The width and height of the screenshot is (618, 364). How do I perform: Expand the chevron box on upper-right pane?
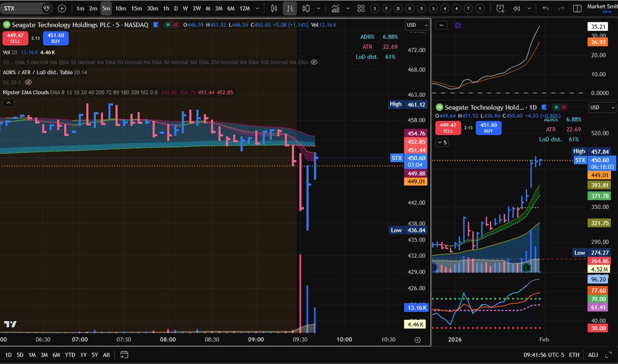(x=441, y=25)
